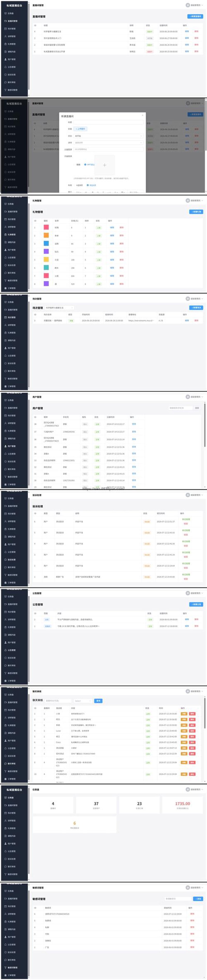The width and height of the screenshot is (207, 980).
Task: Click 讲师管理 sidebar icon on 聊天审核 page
Action: click(5, 717)
